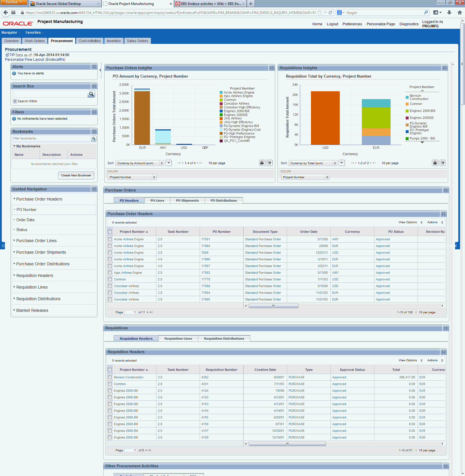Viewport: 465px width, 476px height.
Task: Bookmark page with star icon
Action: pos(320,12)
